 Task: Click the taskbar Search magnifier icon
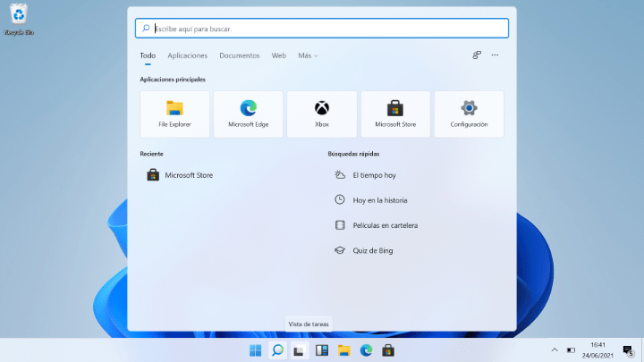[277, 350]
